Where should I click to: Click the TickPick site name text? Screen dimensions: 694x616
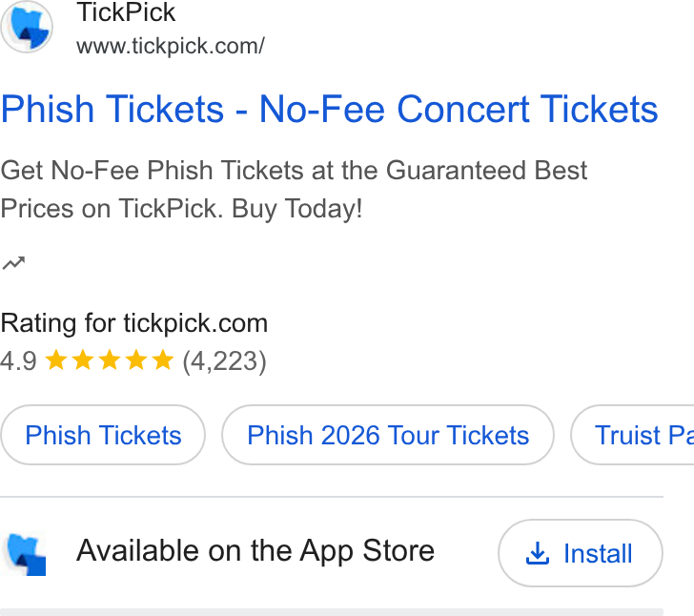coord(126,12)
